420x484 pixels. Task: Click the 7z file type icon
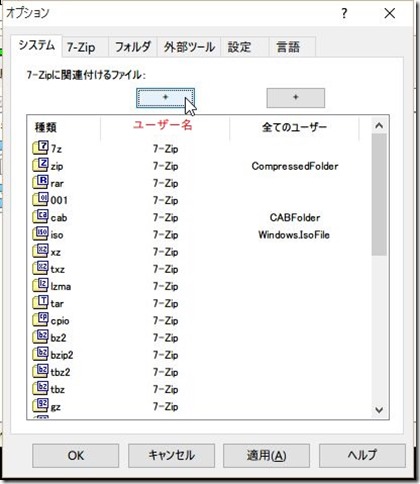41,148
